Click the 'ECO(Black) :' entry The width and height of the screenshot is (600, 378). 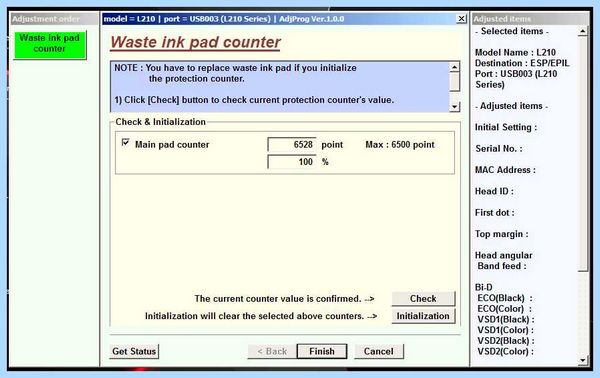pos(505,298)
